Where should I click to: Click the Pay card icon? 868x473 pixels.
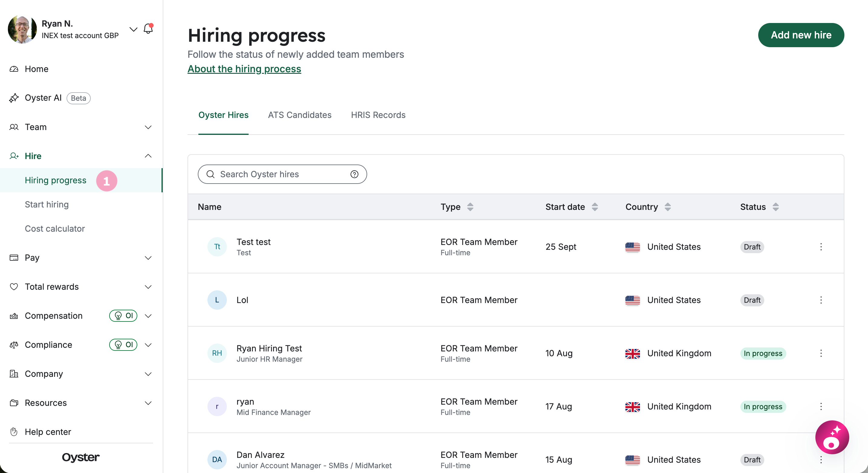click(14, 258)
